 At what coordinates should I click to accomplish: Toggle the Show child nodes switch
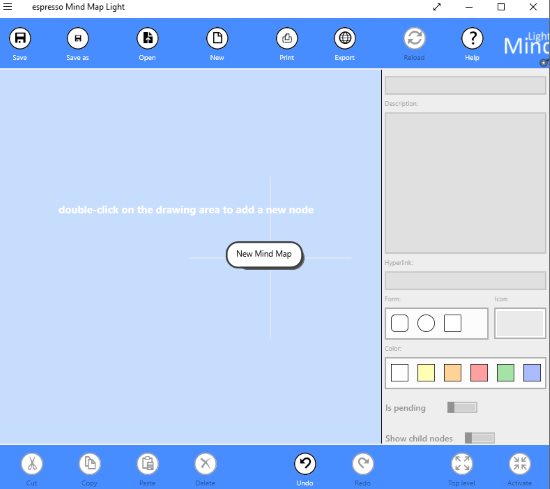tap(480, 438)
